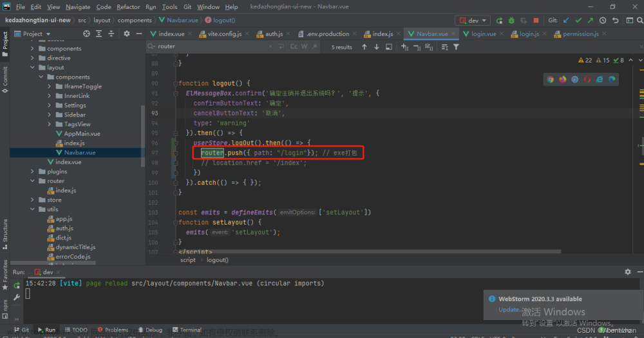Image resolution: width=644 pixels, height=338 pixels.
Task: Select opened file locate target icon
Action: pos(86,33)
